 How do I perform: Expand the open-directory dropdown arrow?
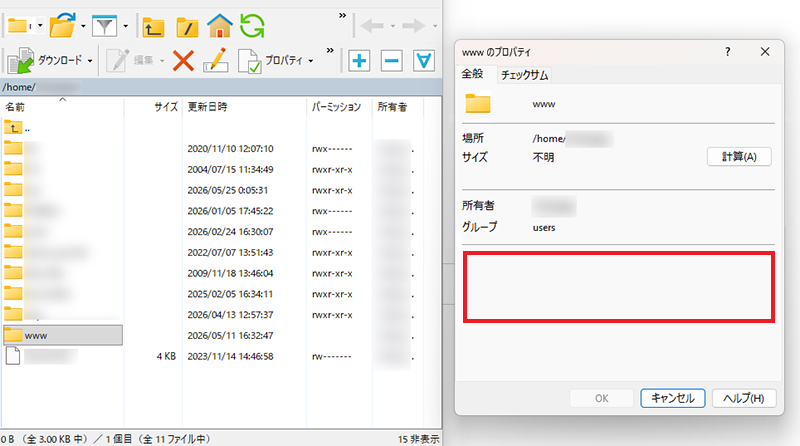[83, 26]
